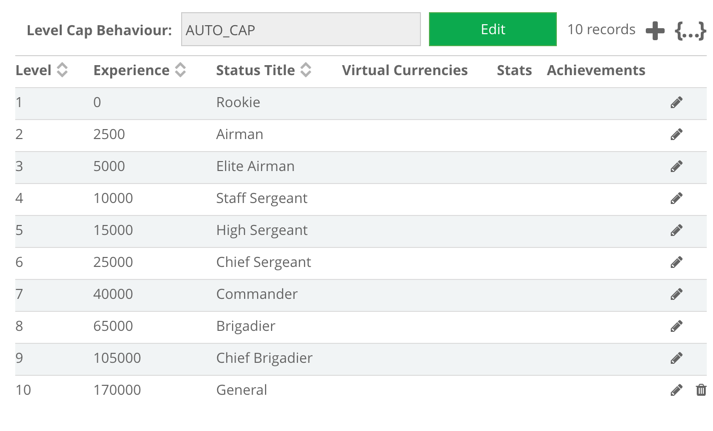The width and height of the screenshot is (713, 431).
Task: Click the plus icon to add a level
Action: pos(655,30)
